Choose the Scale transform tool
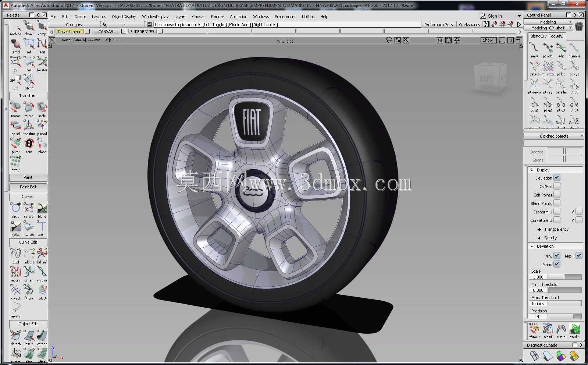 tap(42, 109)
